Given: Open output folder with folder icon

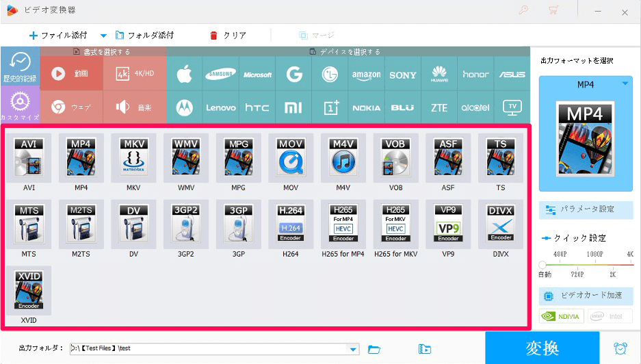Looking at the screenshot, I should point(374,349).
